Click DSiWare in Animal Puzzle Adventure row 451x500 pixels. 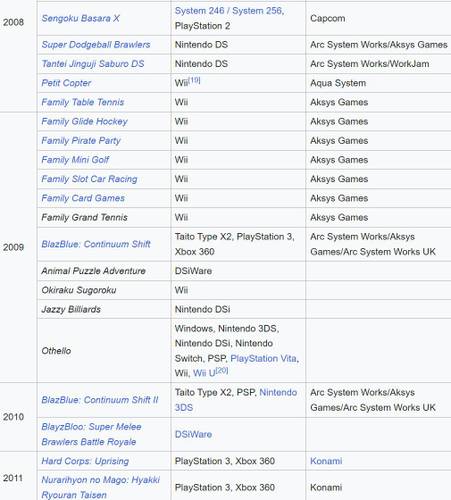(193, 271)
